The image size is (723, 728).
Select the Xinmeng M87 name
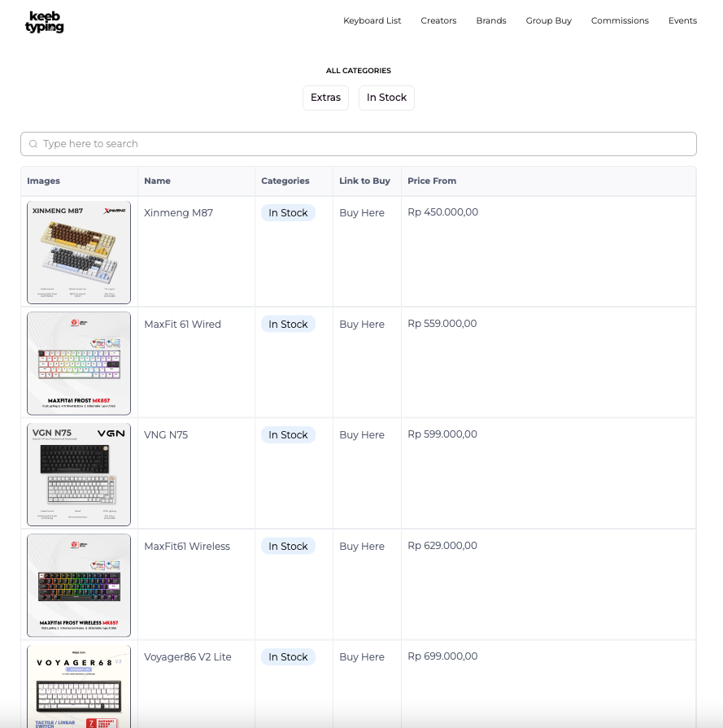coord(178,212)
